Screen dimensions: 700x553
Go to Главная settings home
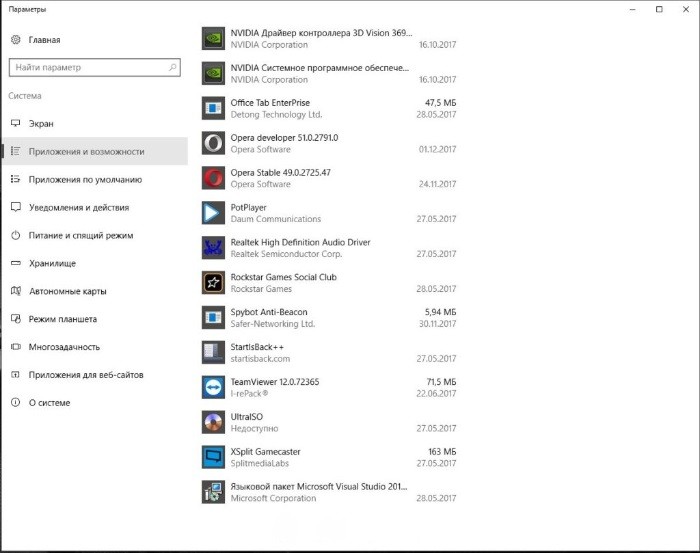pos(44,40)
